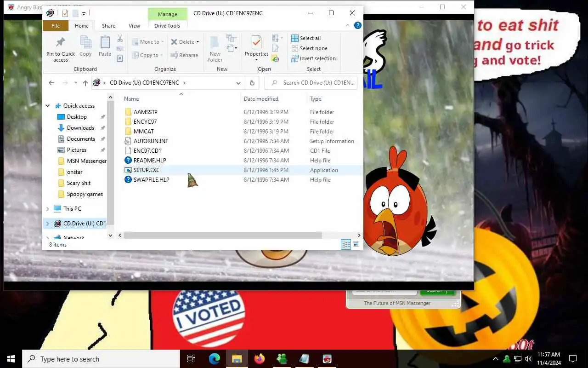This screenshot has height=368, width=588.
Task: Open the address bar history dropdown
Action: pyautogui.click(x=238, y=83)
